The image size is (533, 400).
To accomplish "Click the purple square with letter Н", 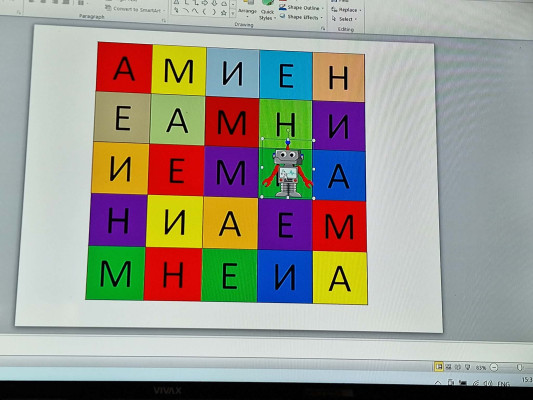I will (x=118, y=220).
